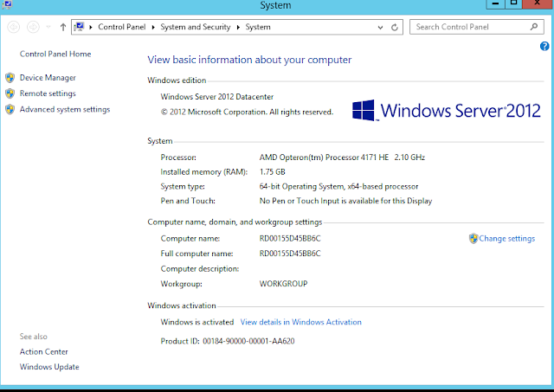
Task: Click the Windows is activated text
Action: point(197,322)
